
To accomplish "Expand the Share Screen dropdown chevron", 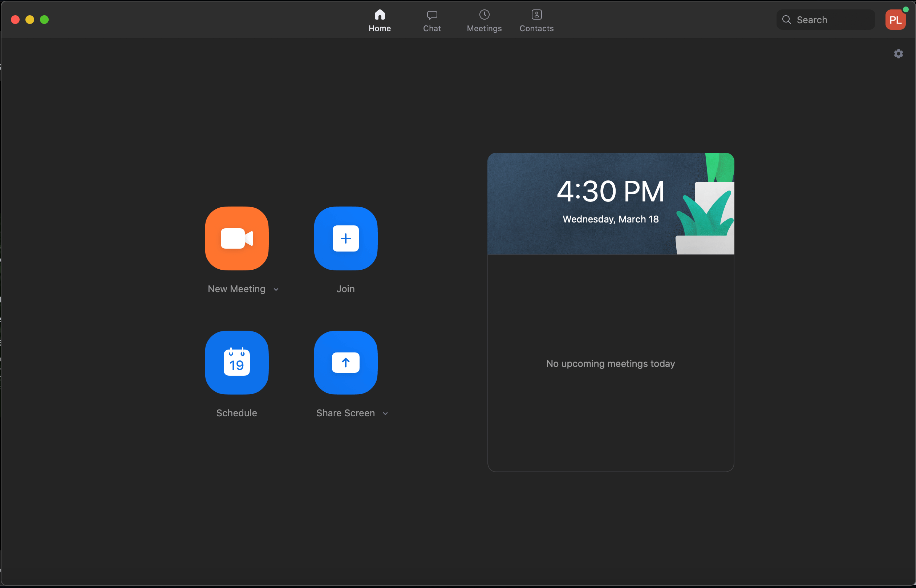I will pyautogui.click(x=385, y=413).
